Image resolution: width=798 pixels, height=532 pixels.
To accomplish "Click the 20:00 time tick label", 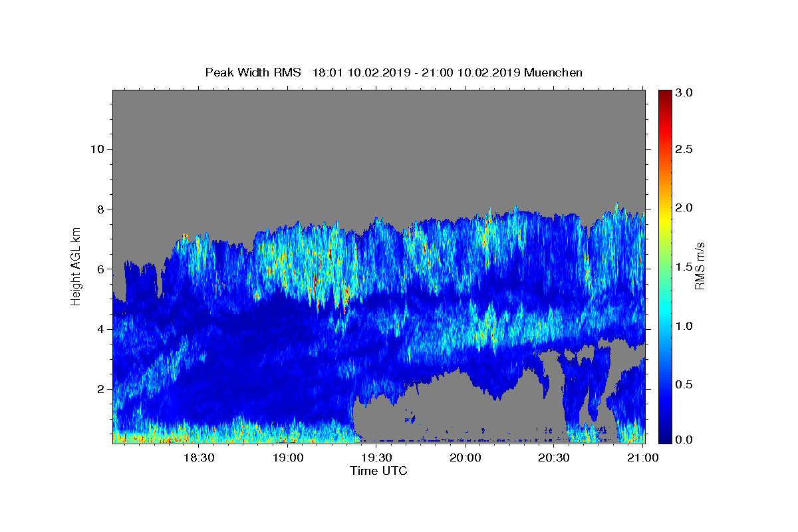I will (x=465, y=458).
